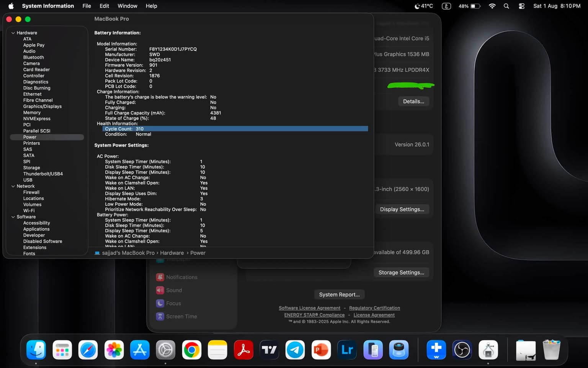Select Graphics/Displays in sidebar
The height and width of the screenshot is (368, 588).
[42, 107]
